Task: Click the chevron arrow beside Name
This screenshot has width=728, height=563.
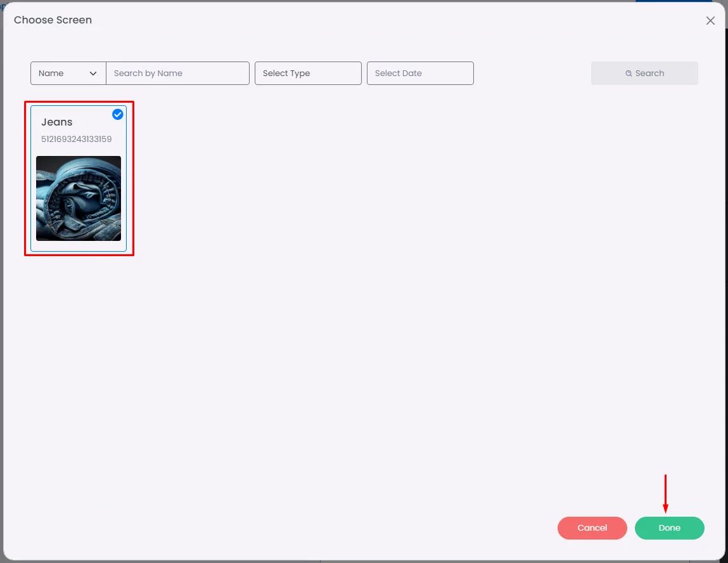Action: [93, 74]
